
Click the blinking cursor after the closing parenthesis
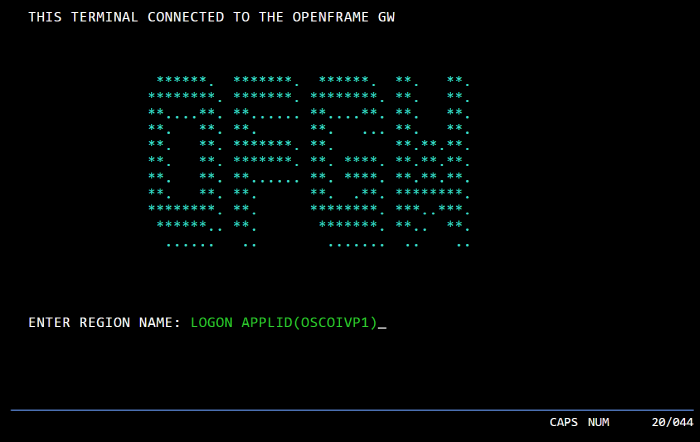click(382, 323)
